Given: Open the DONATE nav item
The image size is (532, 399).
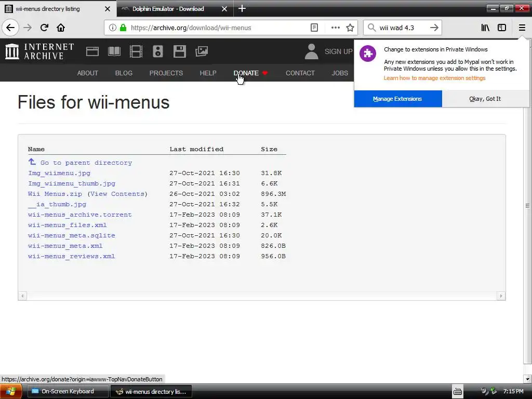Looking at the screenshot, I should pyautogui.click(x=251, y=73).
